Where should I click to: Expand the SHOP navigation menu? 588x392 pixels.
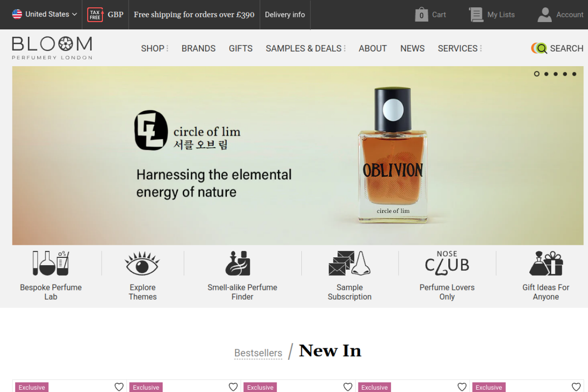(x=154, y=48)
